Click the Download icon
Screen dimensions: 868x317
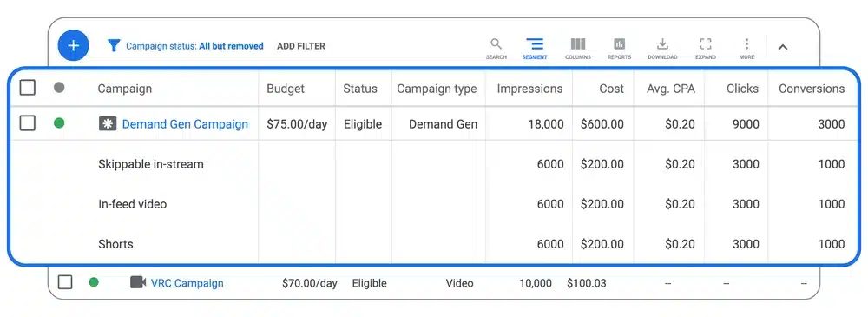662,49
